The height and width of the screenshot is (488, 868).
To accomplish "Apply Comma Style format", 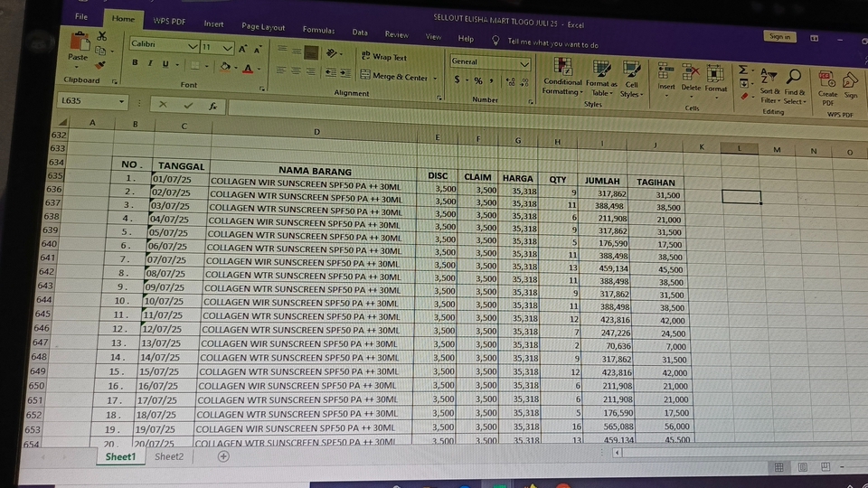I will click(x=492, y=80).
